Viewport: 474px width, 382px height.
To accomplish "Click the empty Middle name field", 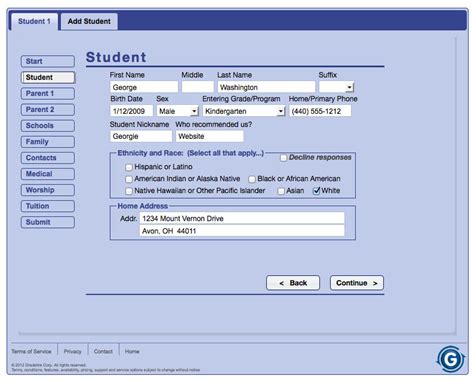I will 198,87.
